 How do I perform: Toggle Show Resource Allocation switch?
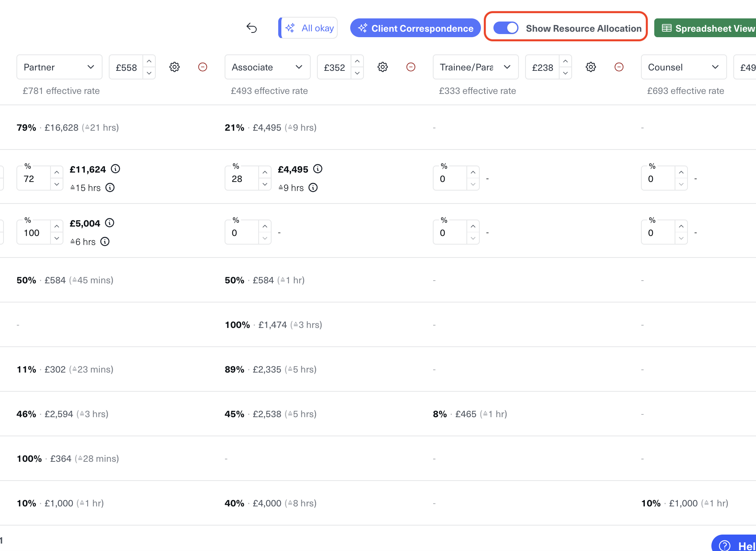(506, 28)
